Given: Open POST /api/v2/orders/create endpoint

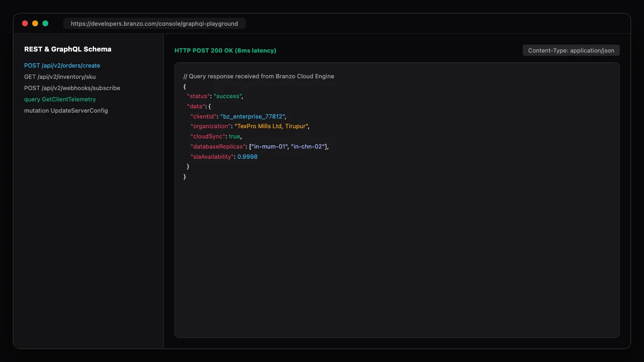Looking at the screenshot, I should [x=62, y=65].
